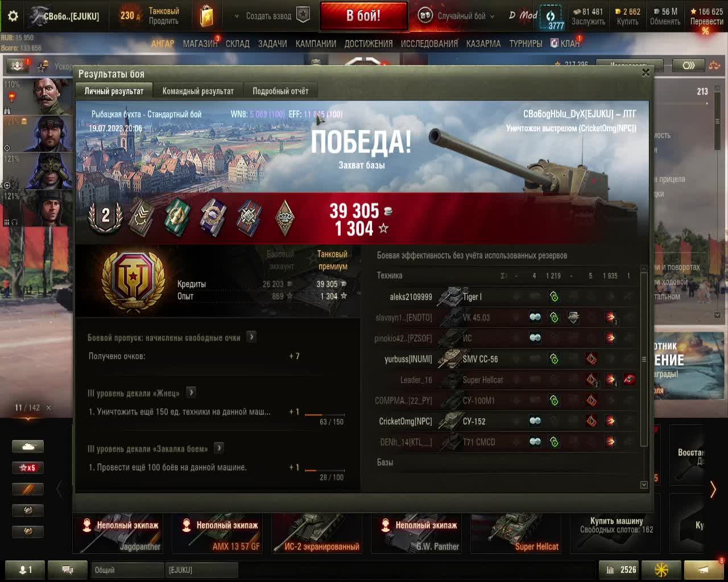The image size is (728, 582).
Task: Click the chat messages icon in bottom bar
Action: pos(67,569)
